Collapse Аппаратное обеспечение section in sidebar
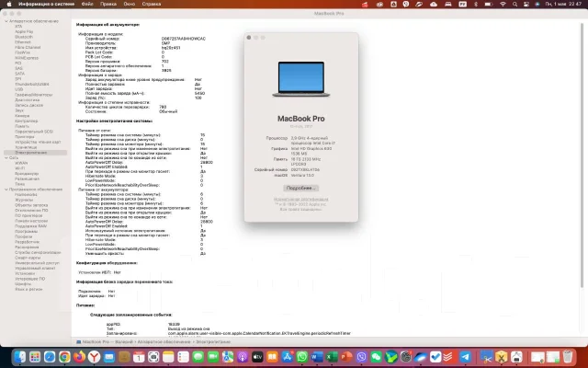 [6, 21]
